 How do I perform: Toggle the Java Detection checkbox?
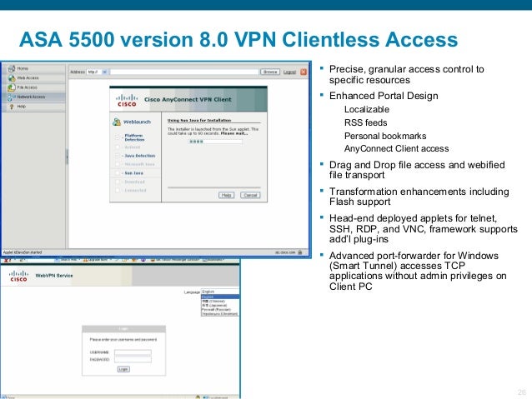coord(118,156)
